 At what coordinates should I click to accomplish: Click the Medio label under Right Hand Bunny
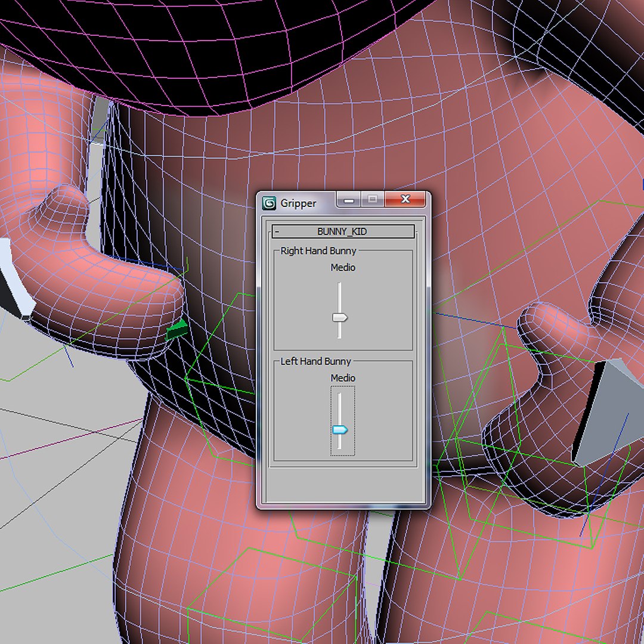pos(343,267)
